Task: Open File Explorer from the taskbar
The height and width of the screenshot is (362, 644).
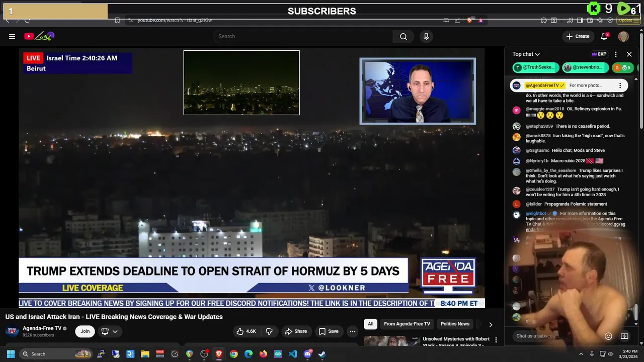Action: point(145,354)
